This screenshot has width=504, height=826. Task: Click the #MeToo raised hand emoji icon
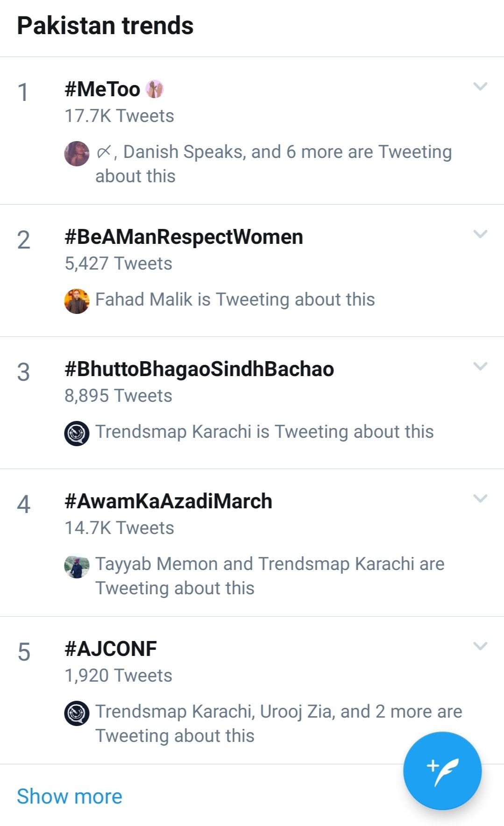coord(155,89)
